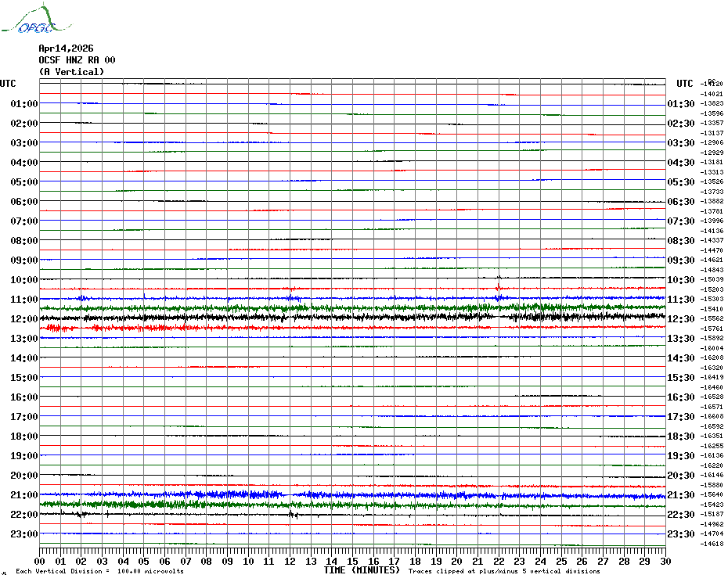
Task: Click the left time label '03:00'
Action: point(24,143)
